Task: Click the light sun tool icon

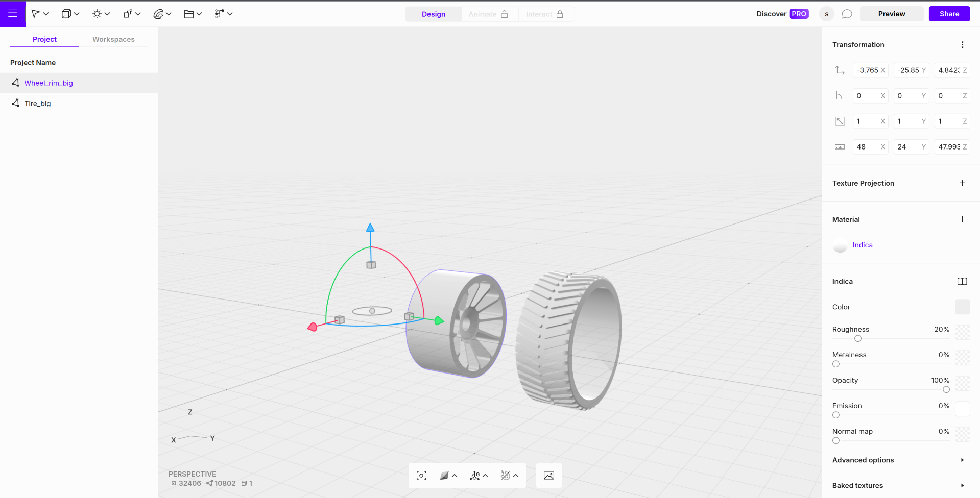Action: 97,14
